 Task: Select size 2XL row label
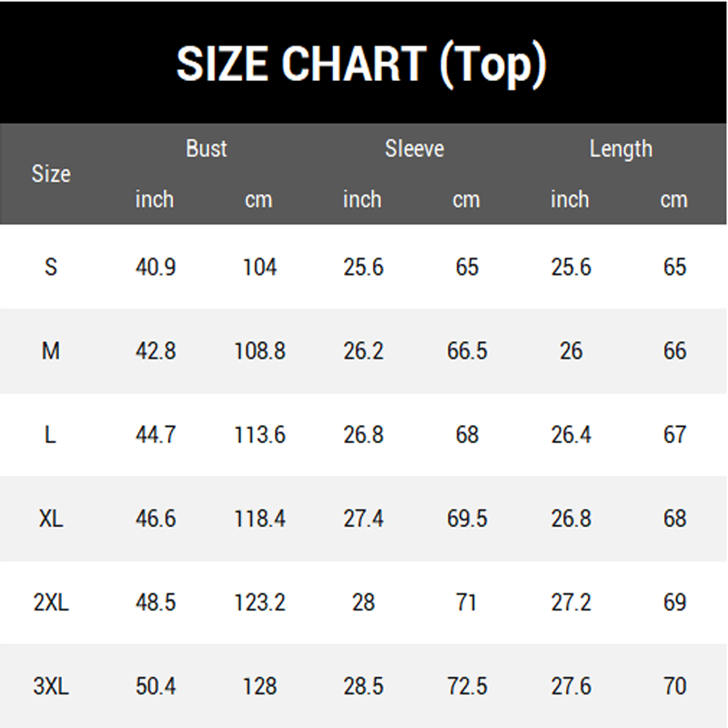coord(51,602)
